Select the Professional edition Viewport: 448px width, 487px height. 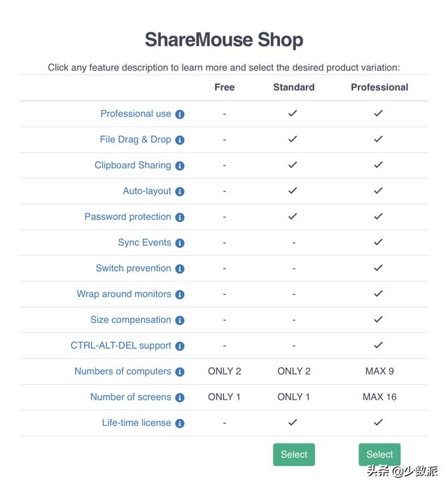click(379, 454)
